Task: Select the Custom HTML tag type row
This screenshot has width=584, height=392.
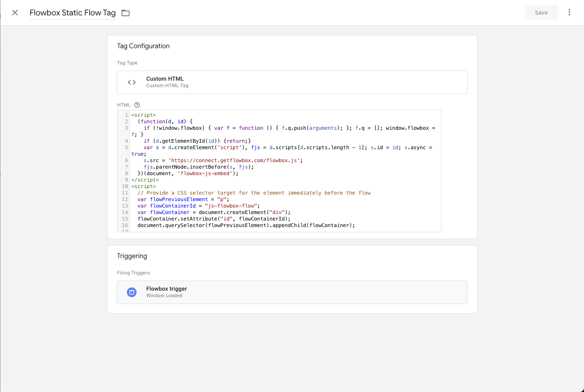Action: tap(292, 82)
